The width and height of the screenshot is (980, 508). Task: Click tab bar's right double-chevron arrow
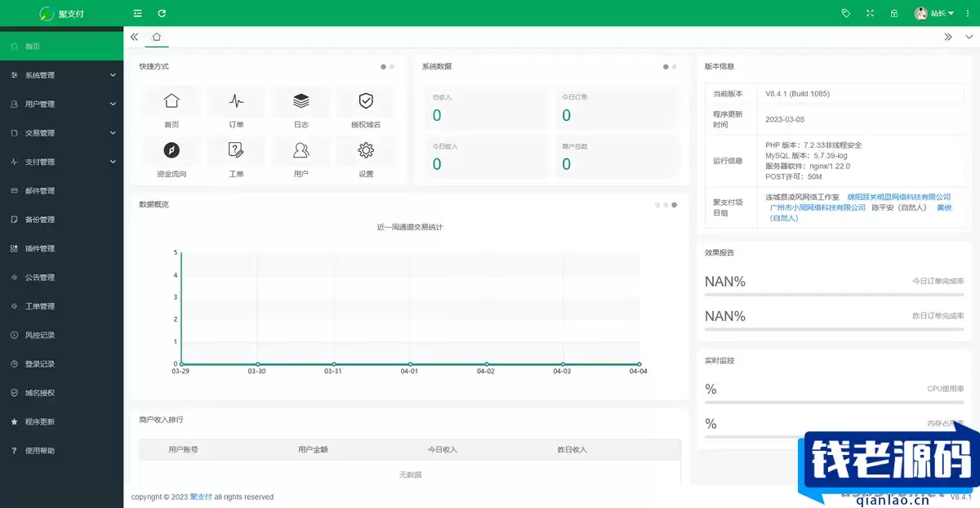point(948,37)
